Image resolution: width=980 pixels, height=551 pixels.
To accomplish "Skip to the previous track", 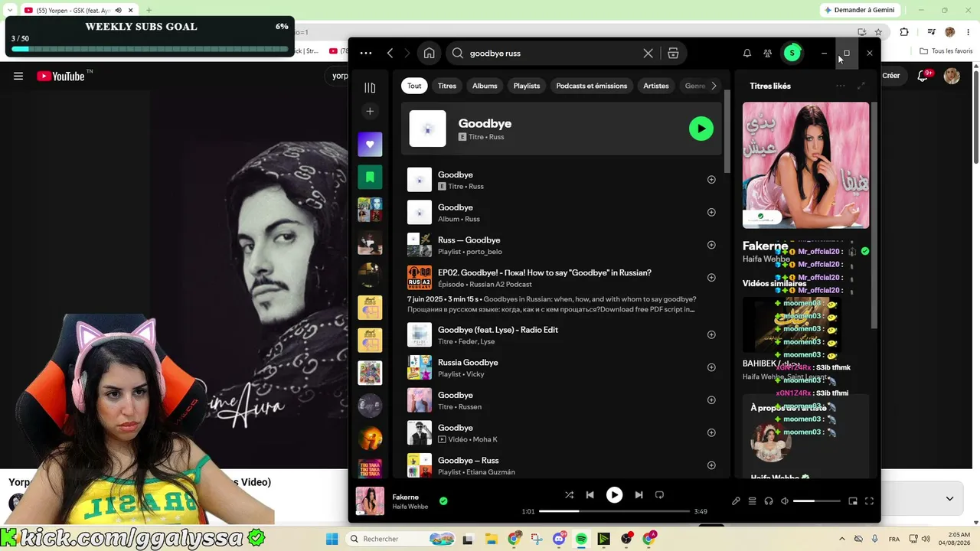I will (590, 495).
